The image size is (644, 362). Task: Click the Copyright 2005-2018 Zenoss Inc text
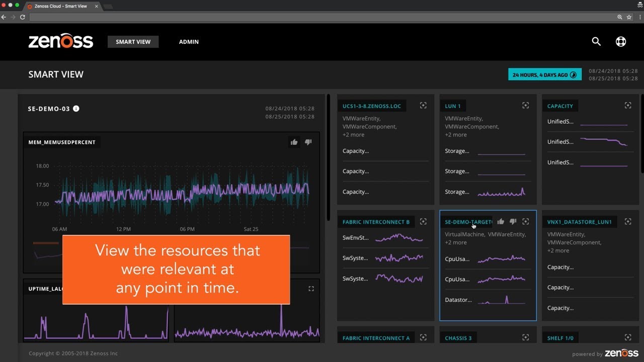coord(73,353)
